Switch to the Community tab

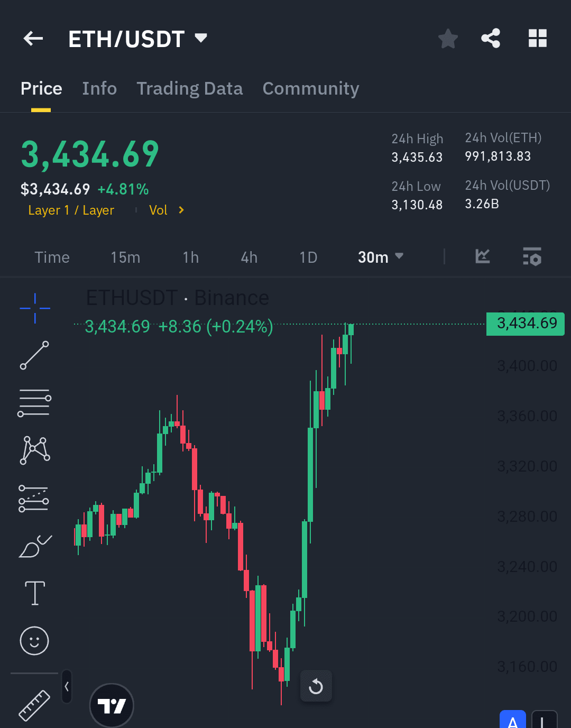(311, 88)
